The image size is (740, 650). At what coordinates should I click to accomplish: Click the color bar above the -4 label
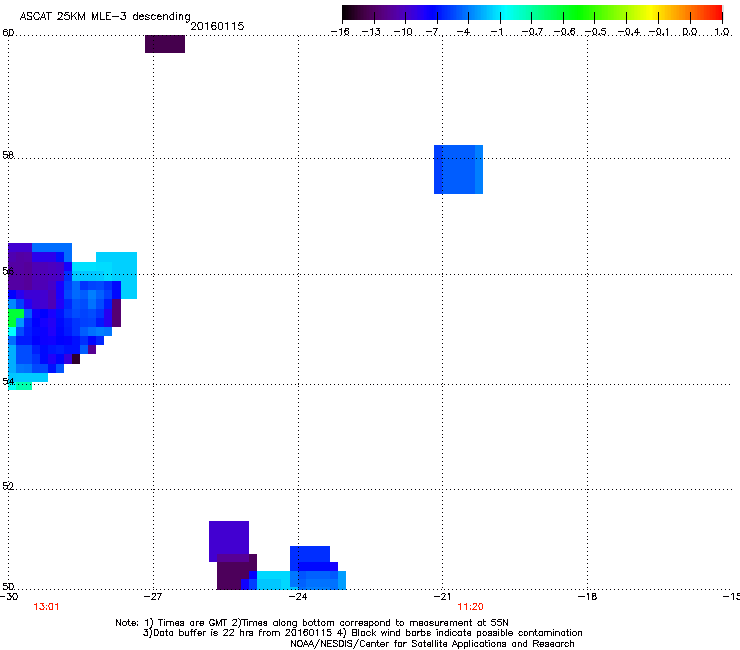(468, 13)
